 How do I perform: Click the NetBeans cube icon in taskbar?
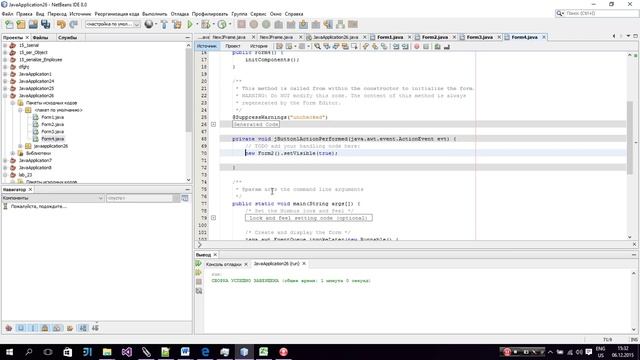coord(244,351)
